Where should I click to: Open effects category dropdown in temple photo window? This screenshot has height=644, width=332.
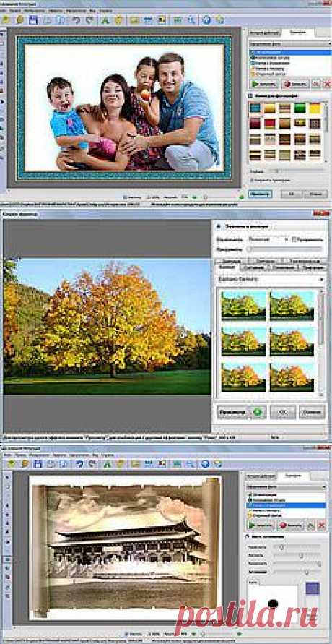coord(286,486)
